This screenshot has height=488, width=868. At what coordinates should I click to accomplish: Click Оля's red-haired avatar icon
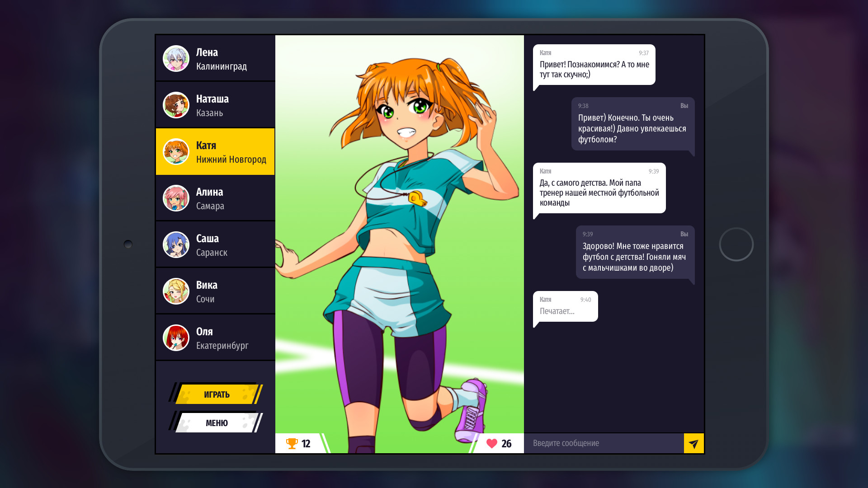tap(176, 338)
